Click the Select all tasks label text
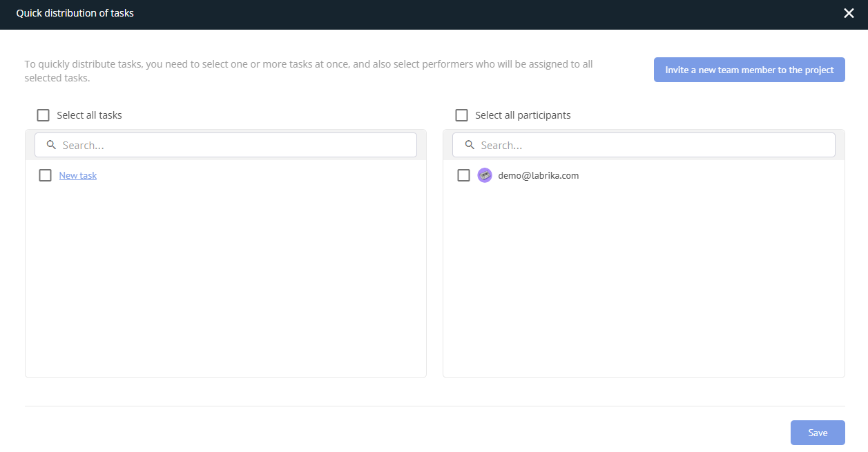 [x=89, y=115]
